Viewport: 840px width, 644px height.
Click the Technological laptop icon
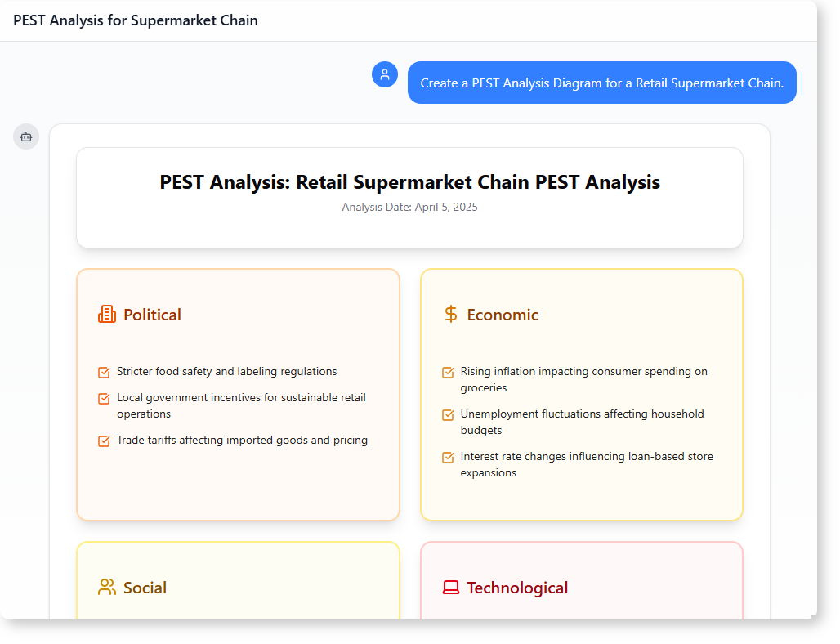pos(450,588)
